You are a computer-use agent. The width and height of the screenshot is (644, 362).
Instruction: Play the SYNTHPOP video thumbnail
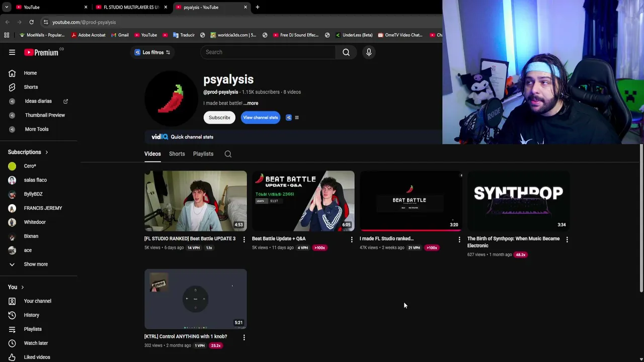tap(519, 201)
